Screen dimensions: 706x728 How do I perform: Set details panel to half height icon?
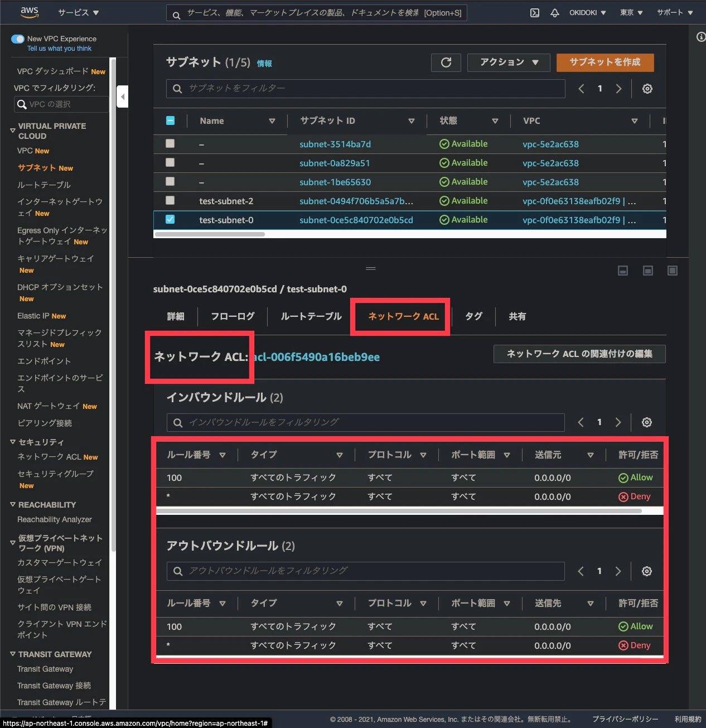[x=648, y=271]
